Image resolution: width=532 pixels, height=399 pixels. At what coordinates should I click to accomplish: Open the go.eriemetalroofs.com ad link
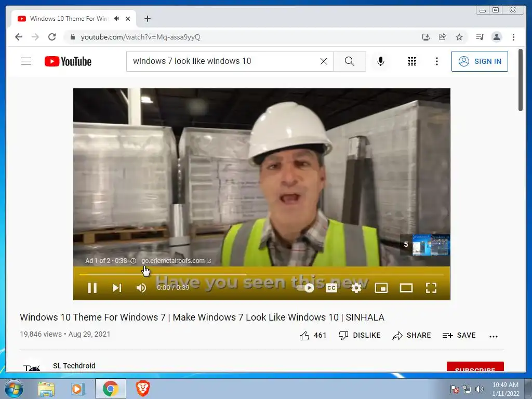click(176, 261)
